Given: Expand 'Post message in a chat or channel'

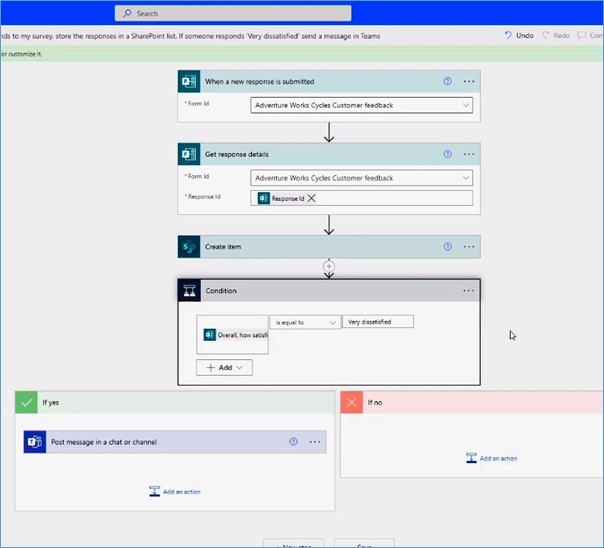Looking at the screenshot, I should click(x=175, y=442).
